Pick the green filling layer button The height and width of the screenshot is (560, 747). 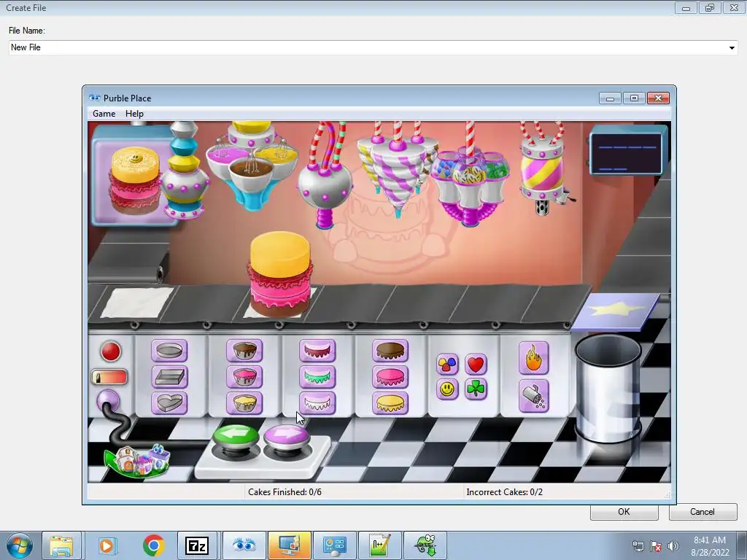pos(317,377)
